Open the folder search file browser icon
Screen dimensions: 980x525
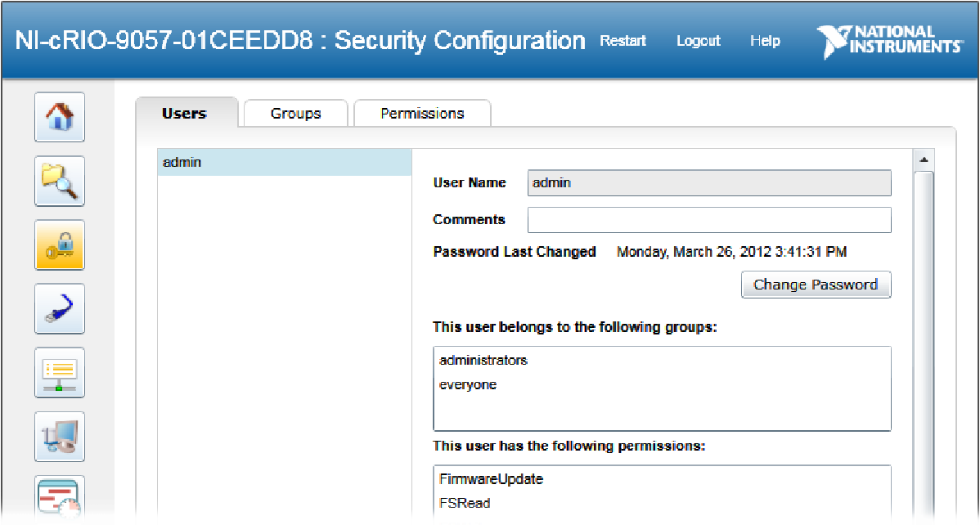pos(60,182)
